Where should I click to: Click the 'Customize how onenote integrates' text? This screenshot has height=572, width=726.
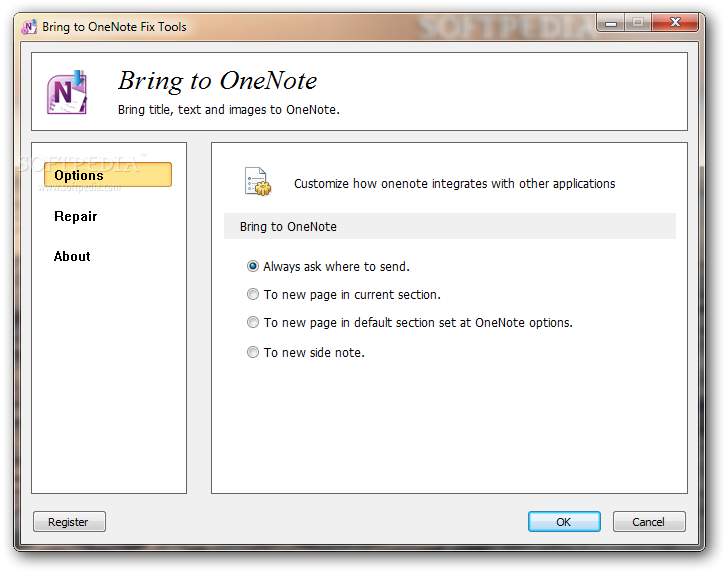455,184
